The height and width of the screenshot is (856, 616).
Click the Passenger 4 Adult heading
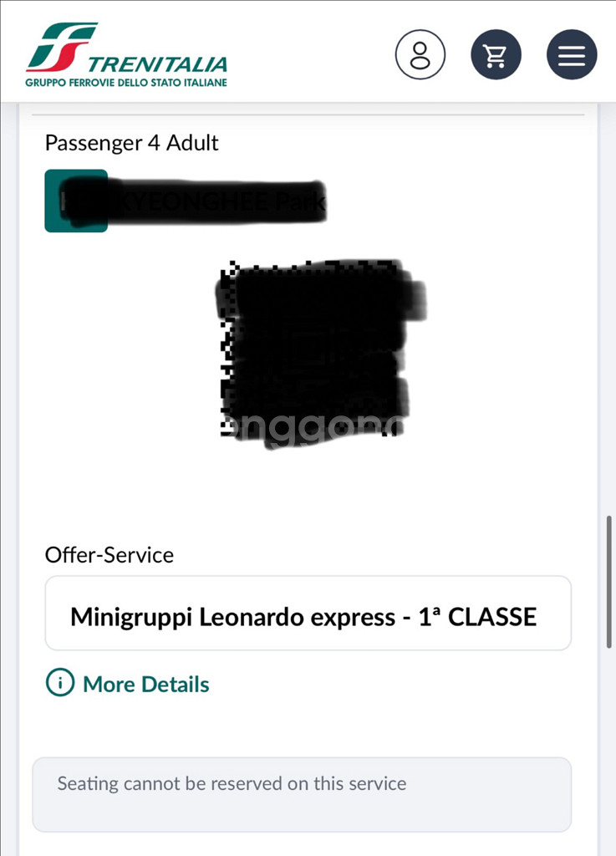coord(131,143)
